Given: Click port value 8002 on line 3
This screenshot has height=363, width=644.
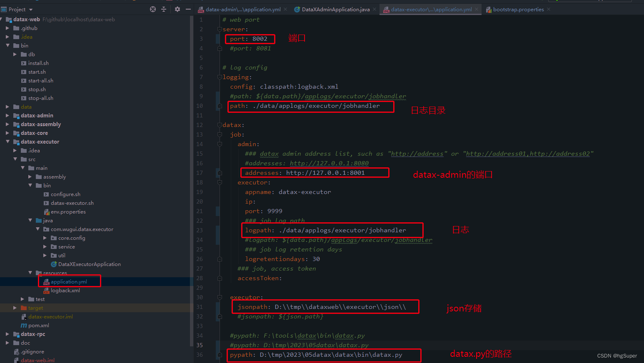Looking at the screenshot, I should click(x=260, y=39).
